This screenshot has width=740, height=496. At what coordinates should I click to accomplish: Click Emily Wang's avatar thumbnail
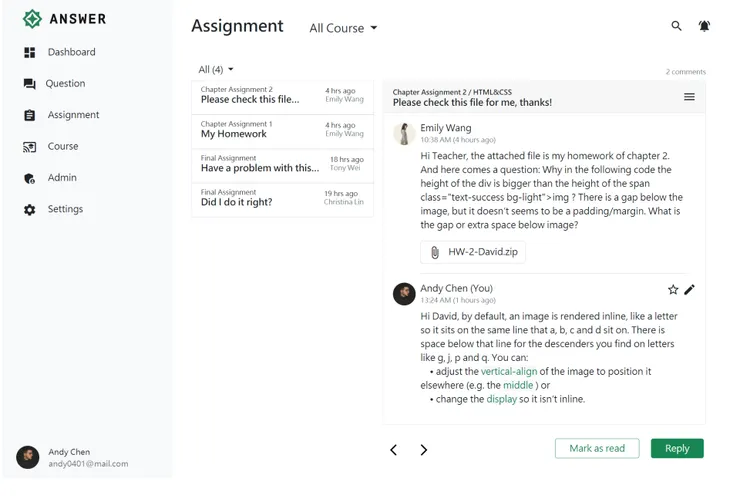tap(404, 134)
